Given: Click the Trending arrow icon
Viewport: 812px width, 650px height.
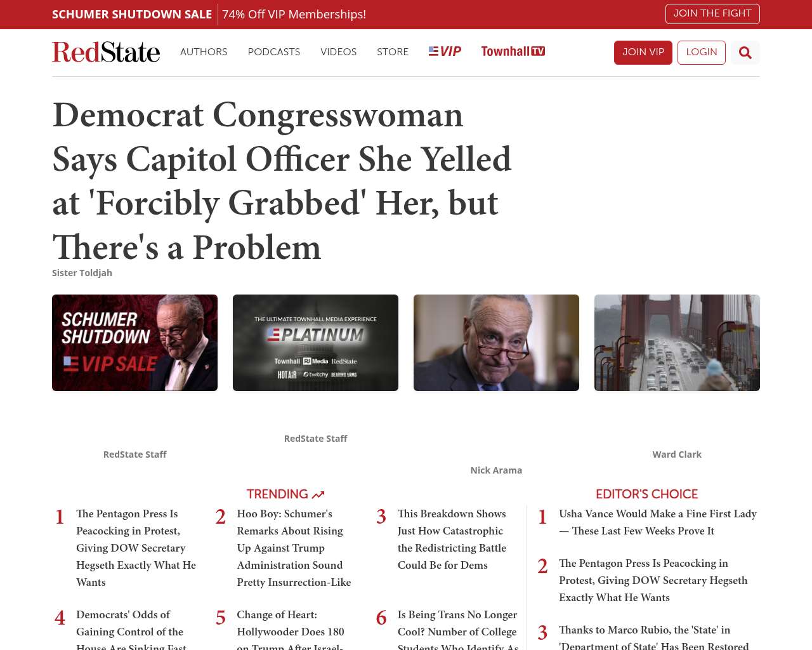Looking at the screenshot, I should pyautogui.click(x=318, y=494).
